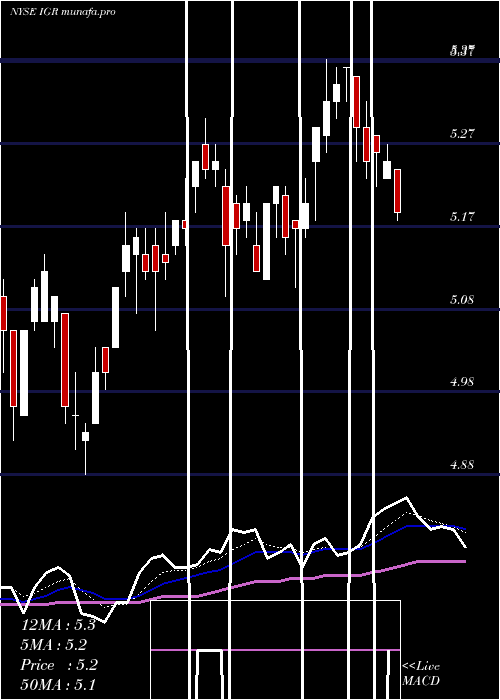Click the 5MA : 5.2 legend text
Viewport: 500px width, 700px height.
point(54,645)
